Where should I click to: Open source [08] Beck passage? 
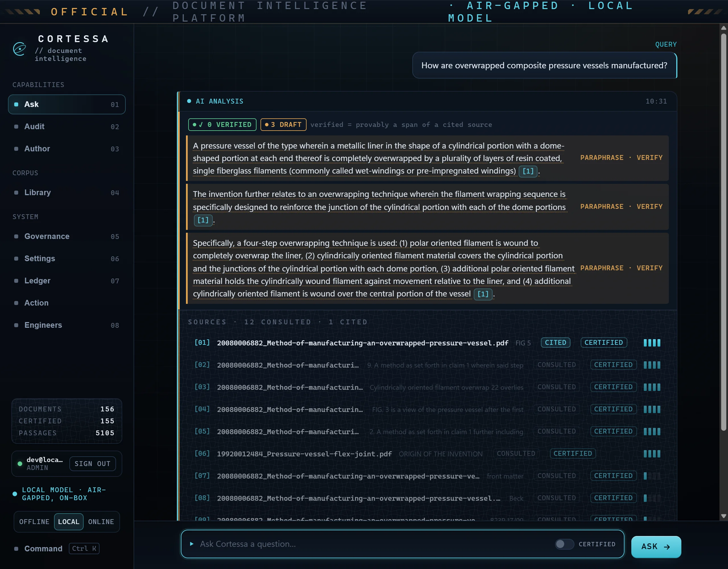428,498
